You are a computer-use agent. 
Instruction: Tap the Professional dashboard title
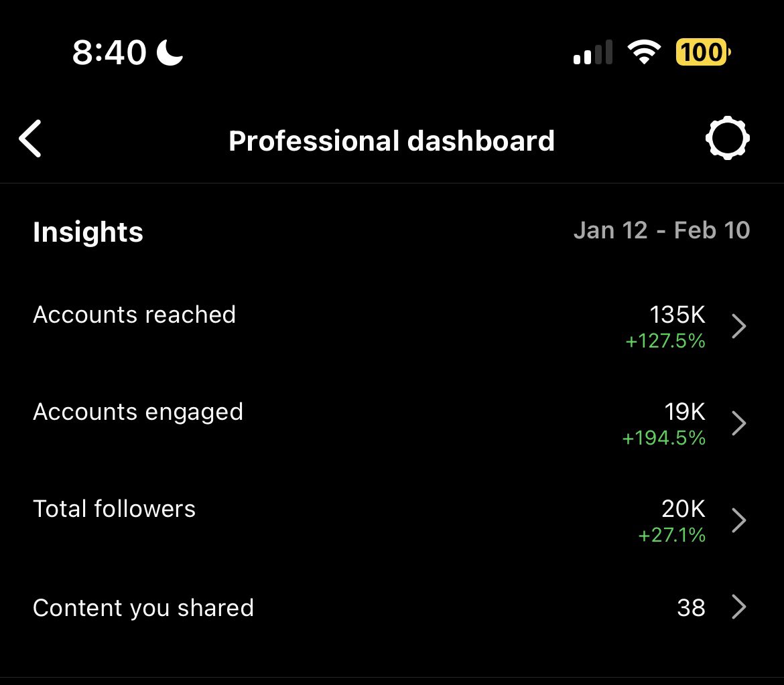(391, 141)
